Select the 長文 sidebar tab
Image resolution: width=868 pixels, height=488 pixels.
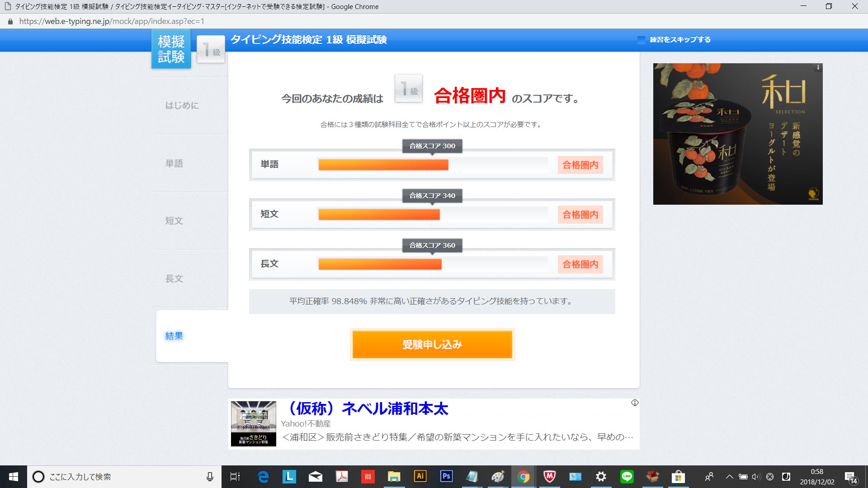[174, 278]
